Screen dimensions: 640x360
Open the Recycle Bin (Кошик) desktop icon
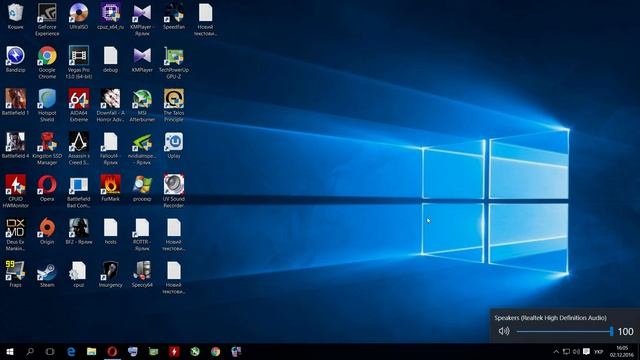16,16
